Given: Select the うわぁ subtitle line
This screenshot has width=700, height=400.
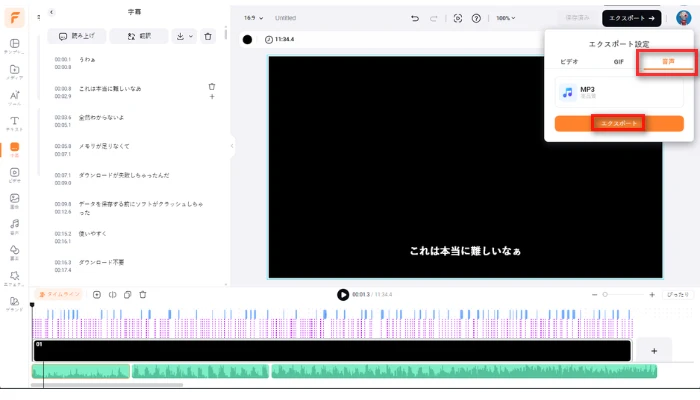Looking at the screenshot, I should pos(87,59).
